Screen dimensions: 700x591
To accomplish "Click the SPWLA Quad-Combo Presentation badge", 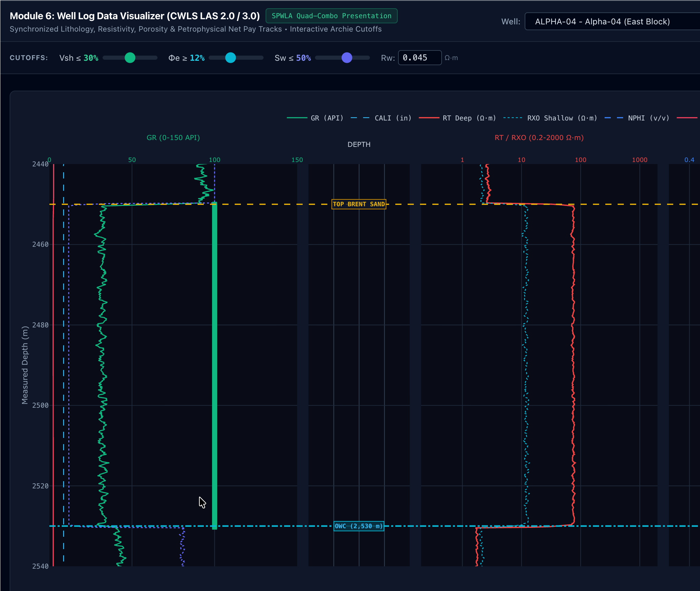I will (331, 16).
